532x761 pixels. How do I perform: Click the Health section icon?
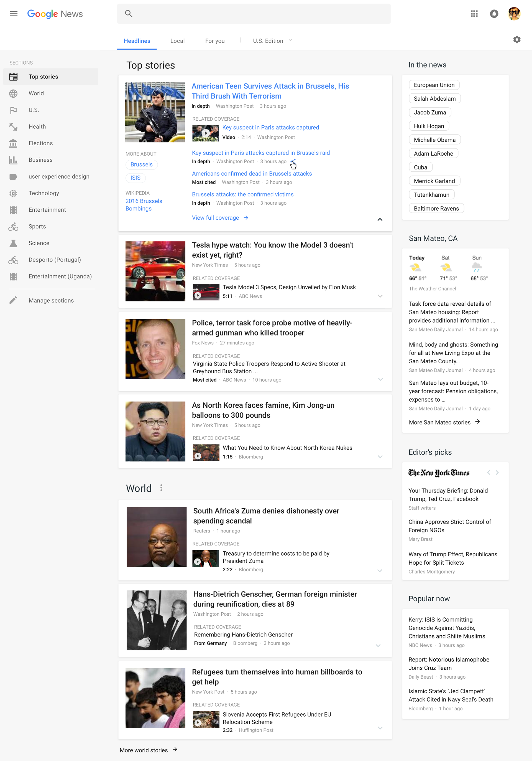click(13, 127)
